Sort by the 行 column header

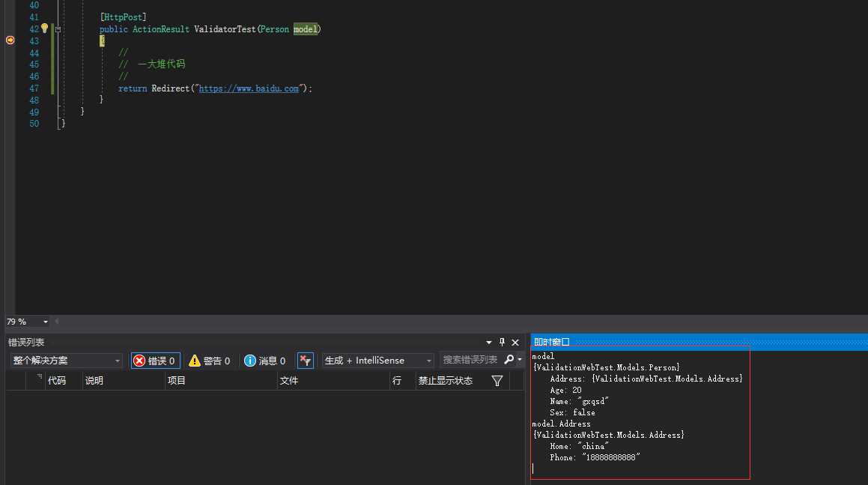[x=397, y=381]
